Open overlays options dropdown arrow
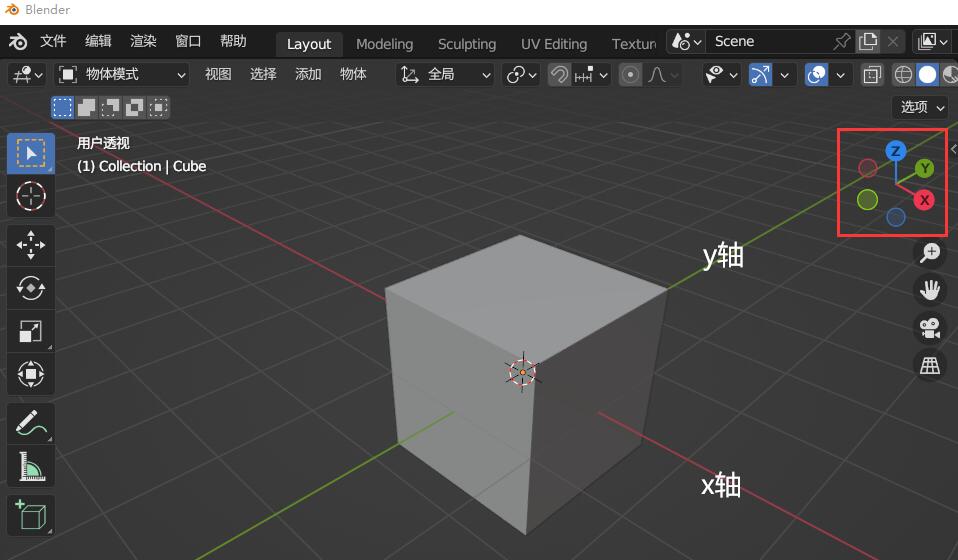 (840, 75)
